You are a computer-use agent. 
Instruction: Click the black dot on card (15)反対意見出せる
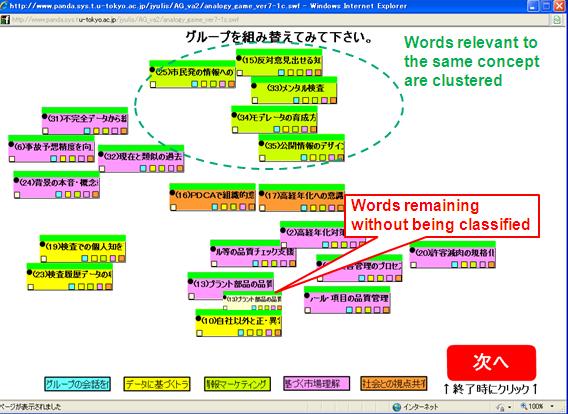[239, 58]
